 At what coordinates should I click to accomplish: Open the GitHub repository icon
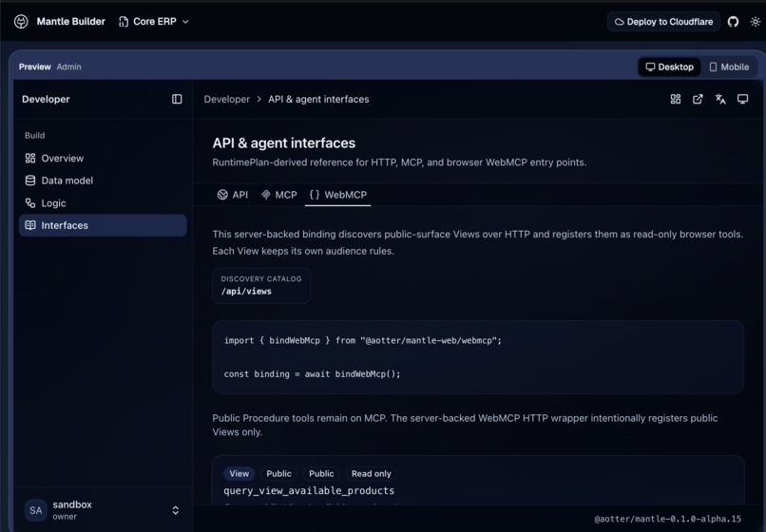[733, 22]
